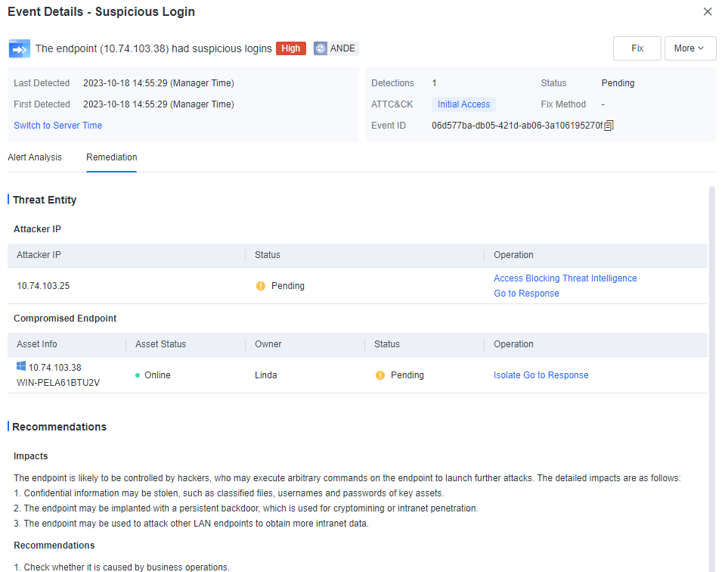The image size is (728, 572).
Task: Click the Windows OS icon beside 10.74.103.38
Action: point(21,367)
